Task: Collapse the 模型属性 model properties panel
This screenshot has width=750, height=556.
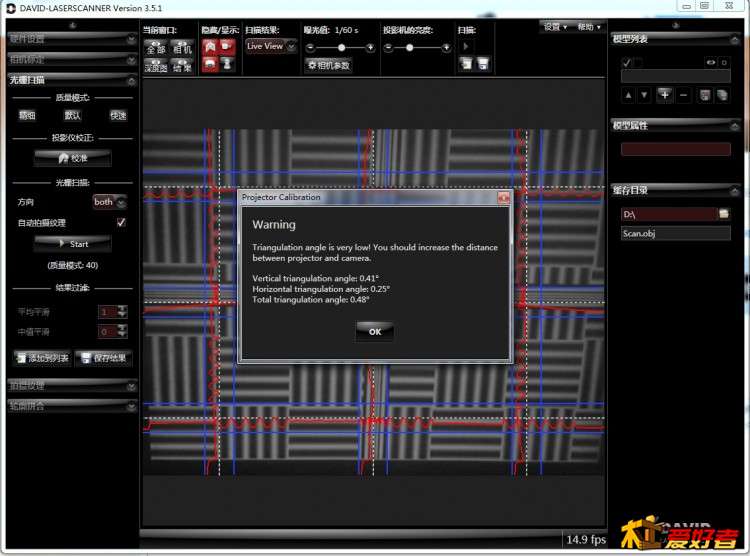Action: click(675, 125)
